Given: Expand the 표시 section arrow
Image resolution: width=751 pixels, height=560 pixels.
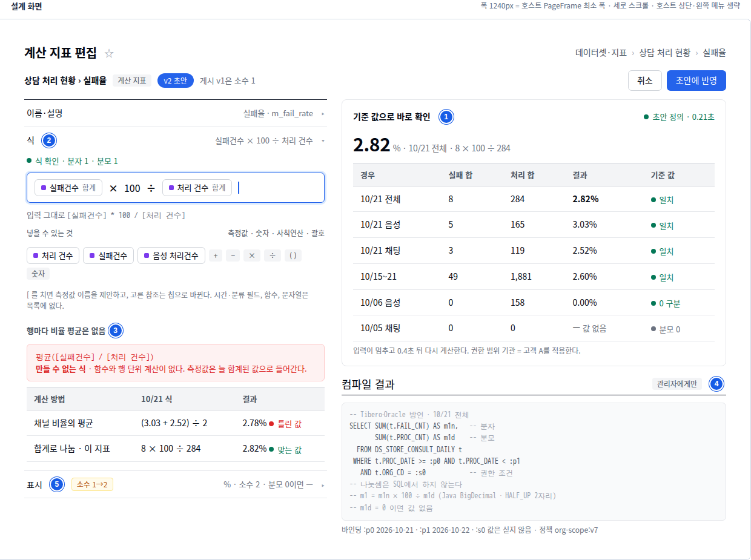Looking at the screenshot, I should tap(323, 484).
